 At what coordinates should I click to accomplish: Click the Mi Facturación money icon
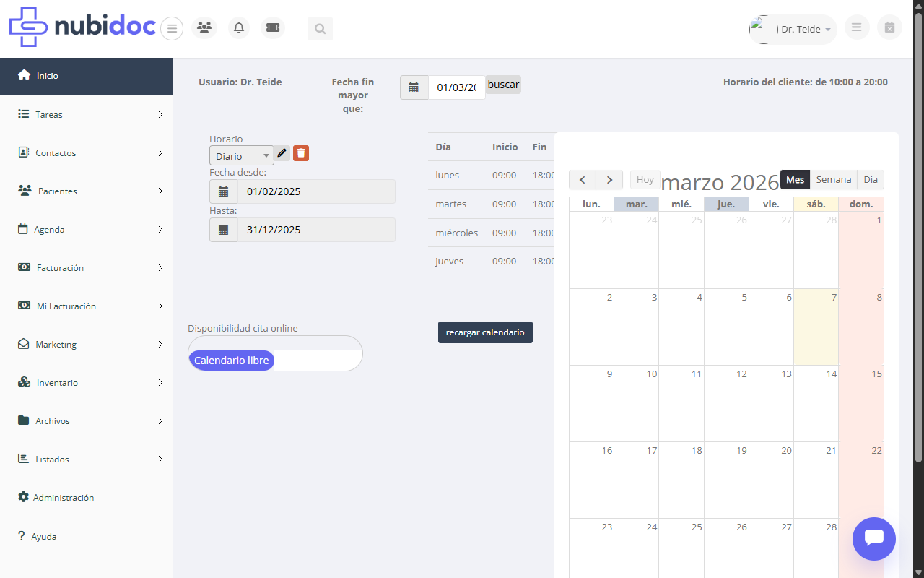click(x=24, y=306)
